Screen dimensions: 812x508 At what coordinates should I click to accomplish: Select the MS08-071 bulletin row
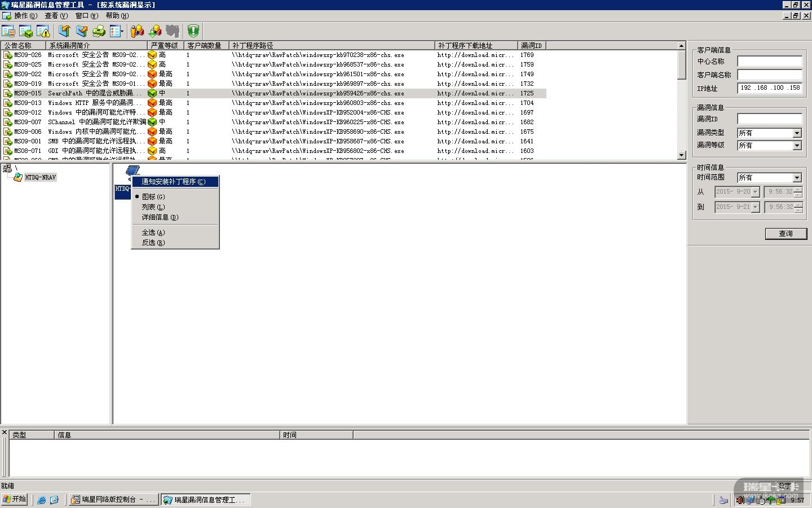tap(274, 151)
